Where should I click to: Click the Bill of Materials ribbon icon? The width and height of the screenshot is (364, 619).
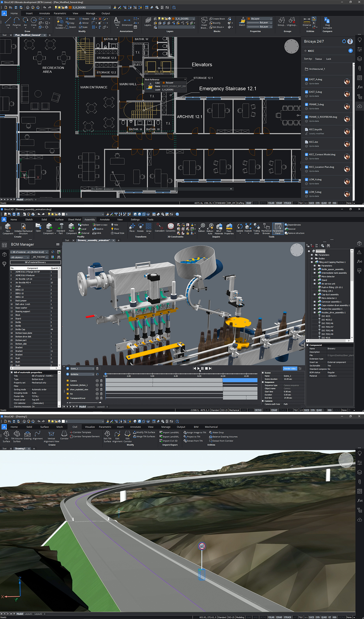219,228
